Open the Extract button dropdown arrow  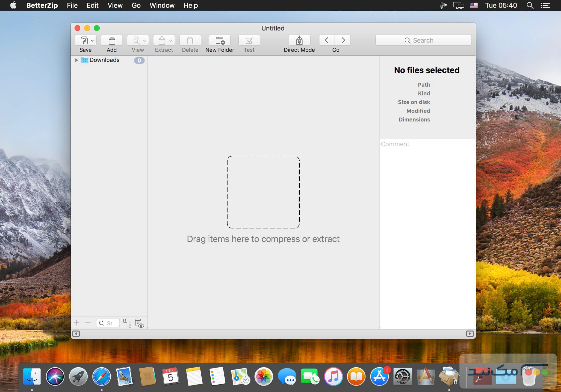[171, 41]
